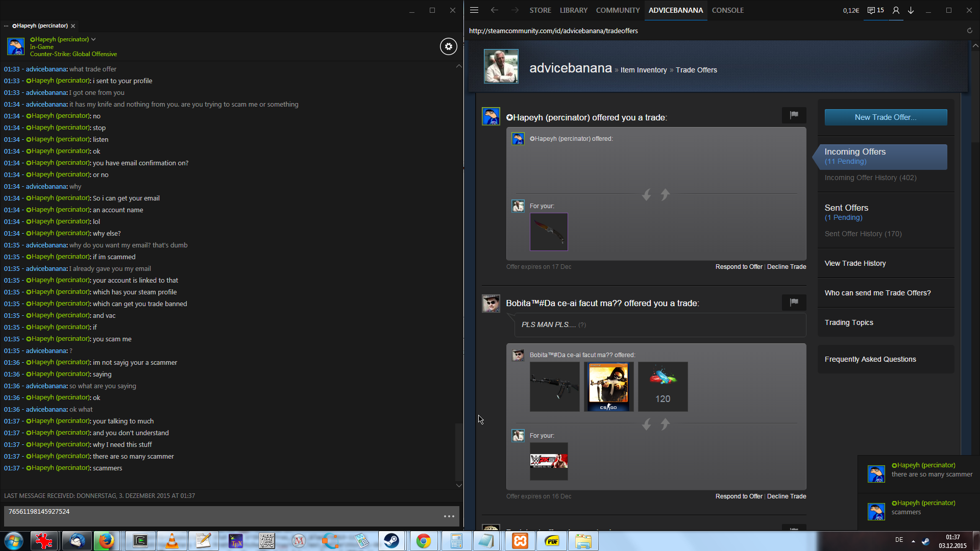Click the knife item thumbnail
This screenshot has height=551, width=980.
[x=549, y=232]
